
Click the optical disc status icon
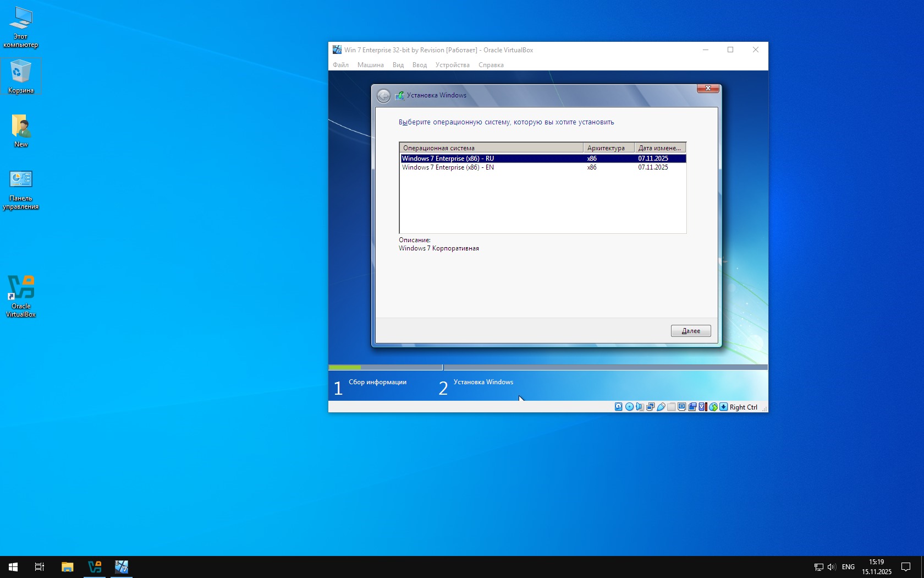(629, 407)
